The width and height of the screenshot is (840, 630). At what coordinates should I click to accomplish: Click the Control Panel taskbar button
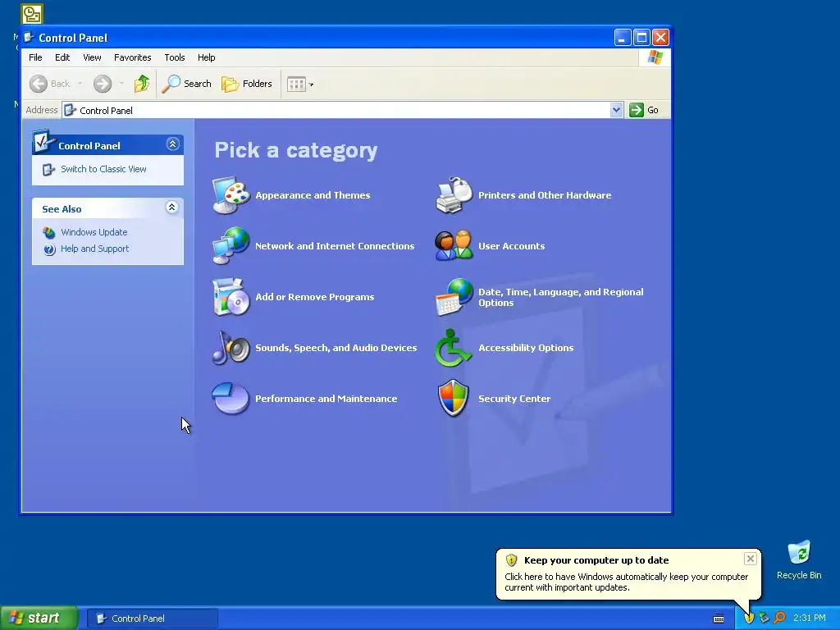click(152, 619)
